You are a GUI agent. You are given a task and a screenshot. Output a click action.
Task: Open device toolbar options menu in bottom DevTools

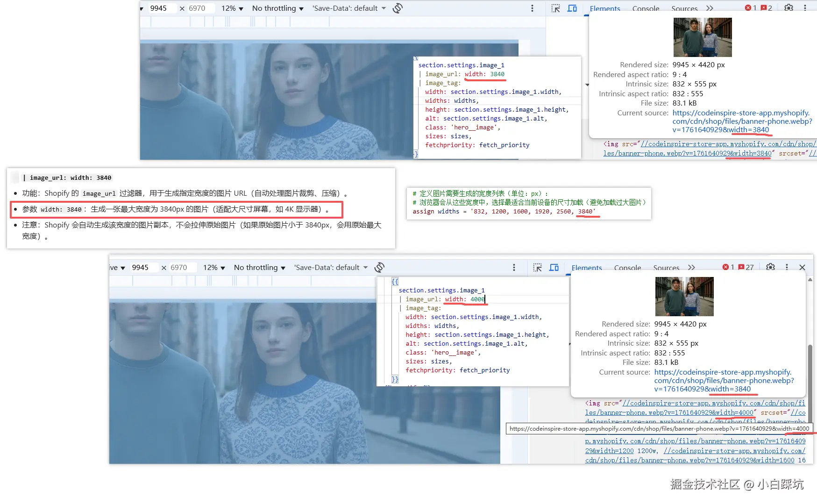tap(514, 267)
